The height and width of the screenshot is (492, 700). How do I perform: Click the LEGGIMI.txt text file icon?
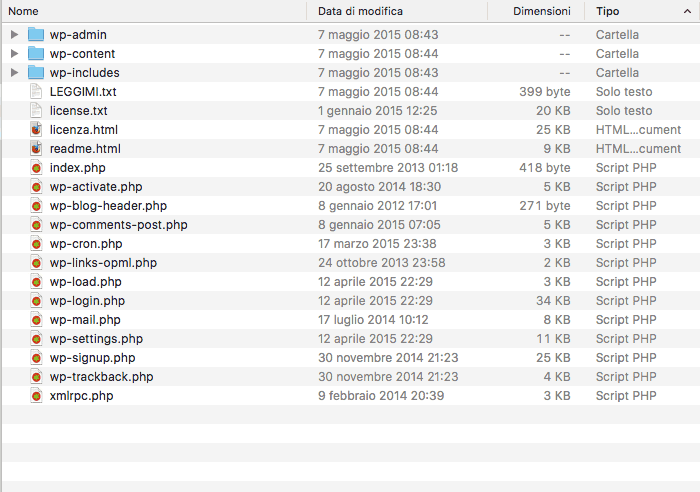pos(36,91)
